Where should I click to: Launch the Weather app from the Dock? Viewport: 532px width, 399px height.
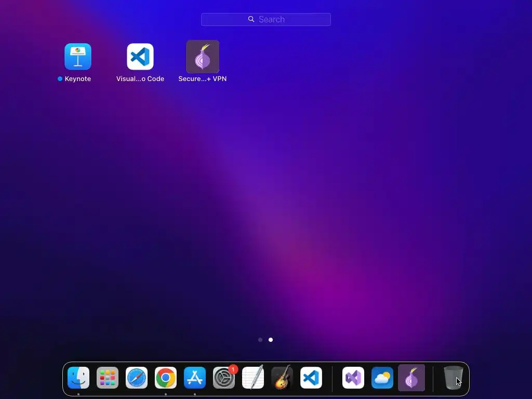382,378
